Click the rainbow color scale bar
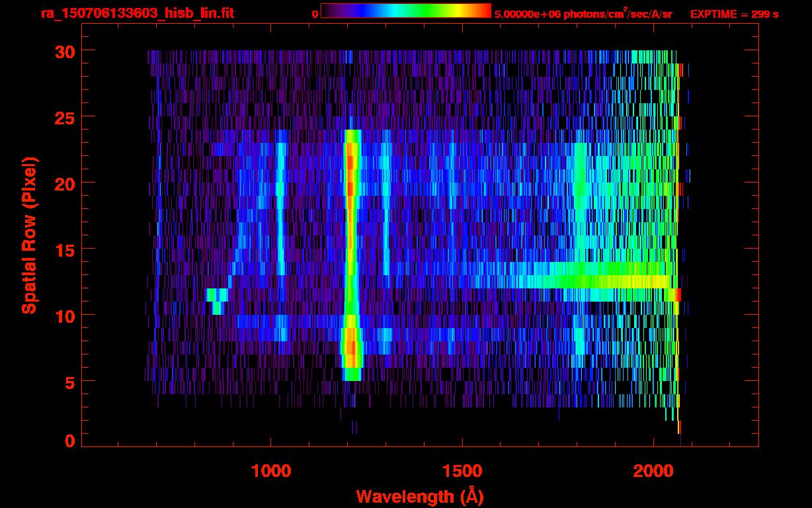 coord(406,11)
